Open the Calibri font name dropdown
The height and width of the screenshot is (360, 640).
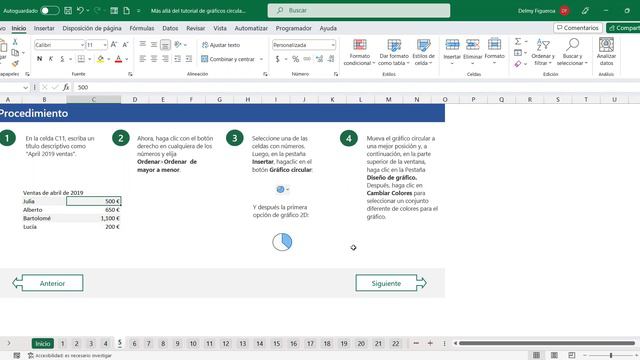[82, 45]
